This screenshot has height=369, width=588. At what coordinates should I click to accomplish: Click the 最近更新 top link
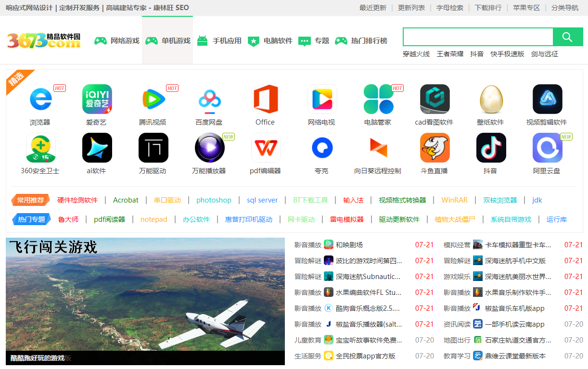(x=373, y=8)
